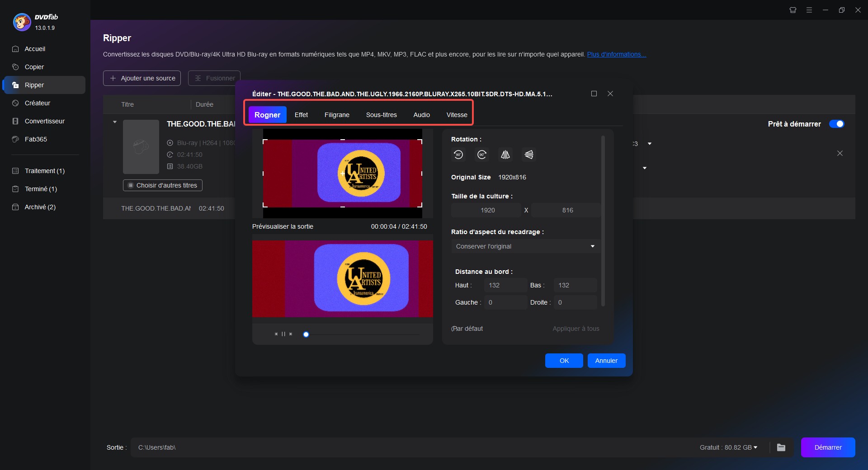Image resolution: width=868 pixels, height=470 pixels.
Task: Open the skin/theme shirt icon
Action: (x=793, y=10)
